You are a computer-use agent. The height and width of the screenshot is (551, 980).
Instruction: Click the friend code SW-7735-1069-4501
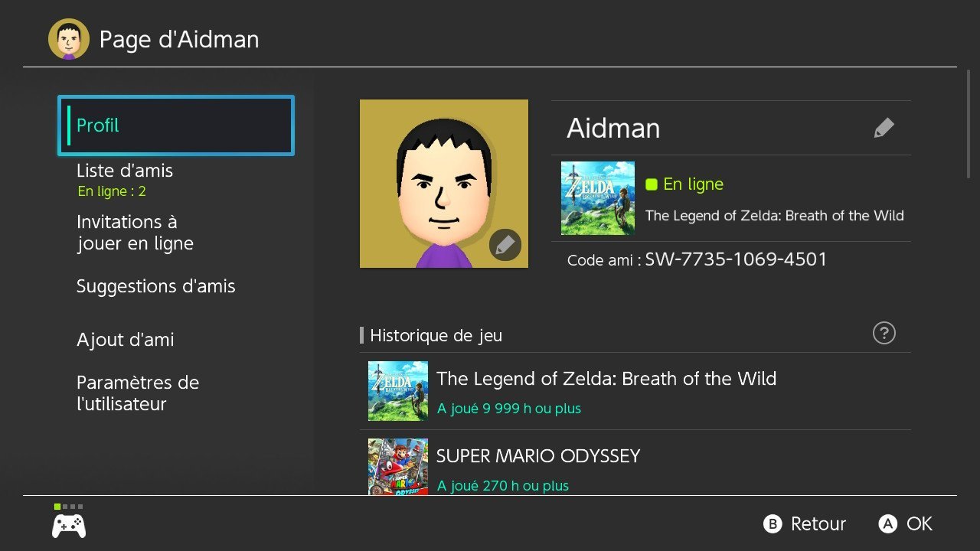click(736, 259)
